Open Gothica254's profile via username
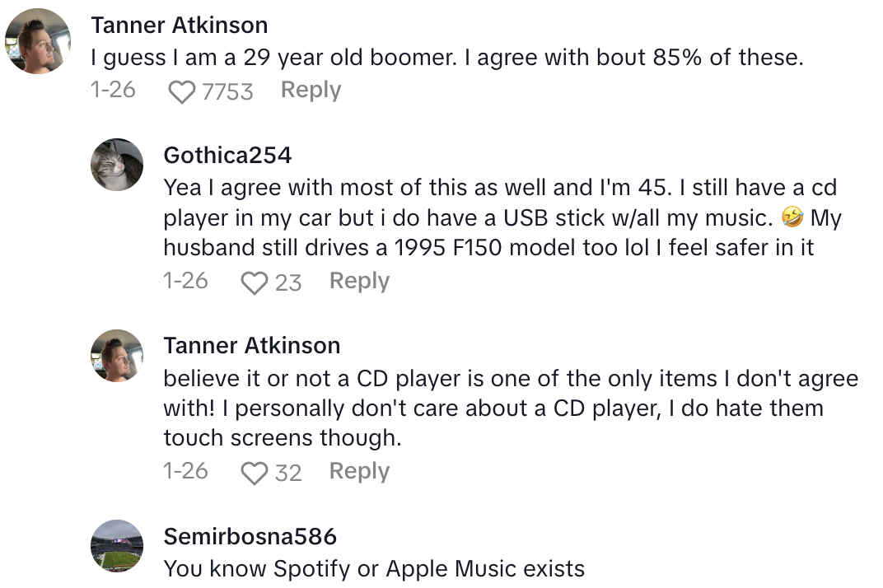The image size is (883, 588). (x=227, y=155)
